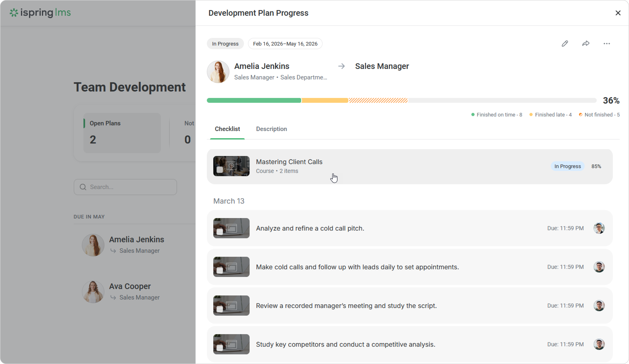The height and width of the screenshot is (364, 629).
Task: Close the Development Plan Progress panel
Action: point(618,13)
